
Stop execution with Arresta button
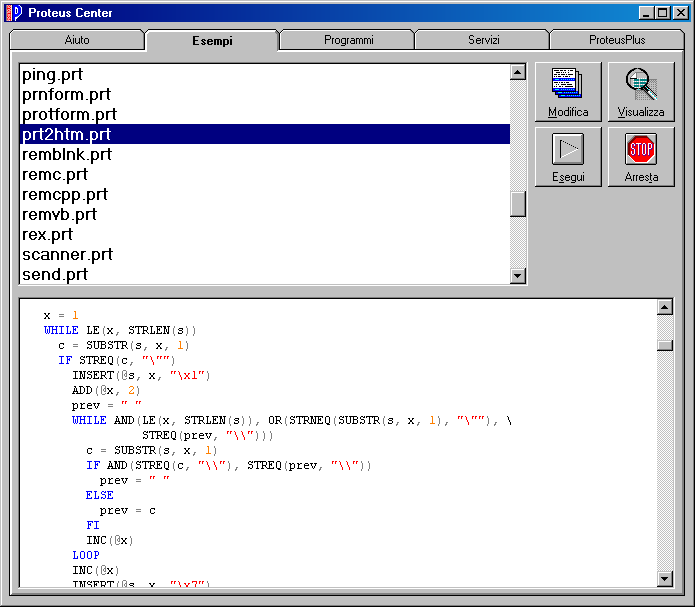point(641,157)
